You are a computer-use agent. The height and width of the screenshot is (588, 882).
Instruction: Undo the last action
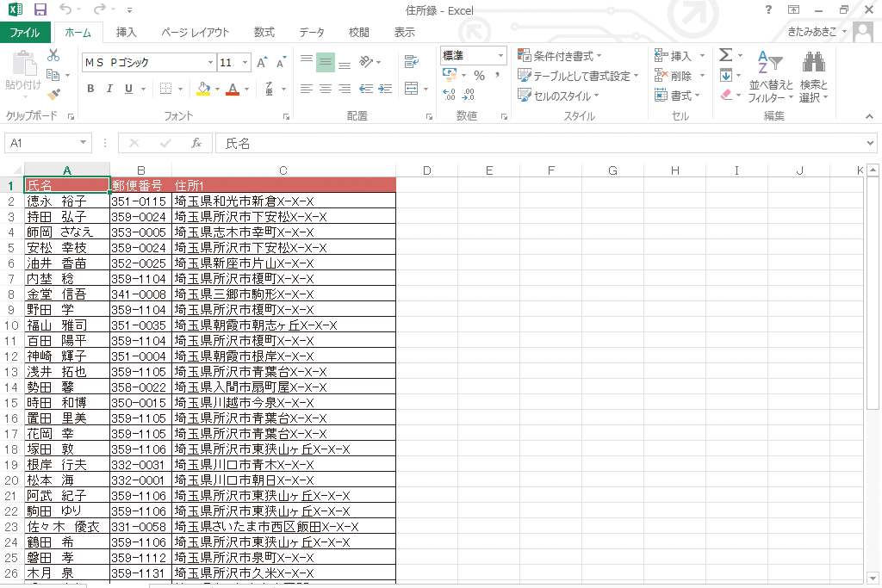pyautogui.click(x=65, y=9)
